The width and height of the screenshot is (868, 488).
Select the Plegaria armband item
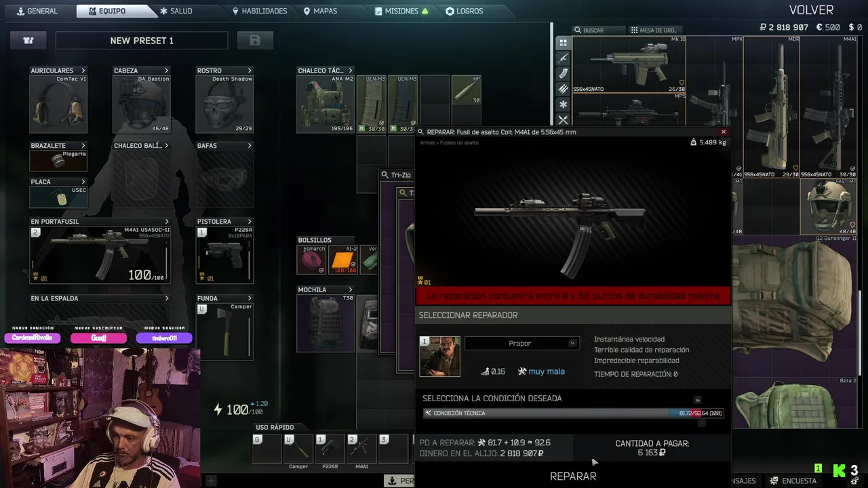[x=58, y=161]
